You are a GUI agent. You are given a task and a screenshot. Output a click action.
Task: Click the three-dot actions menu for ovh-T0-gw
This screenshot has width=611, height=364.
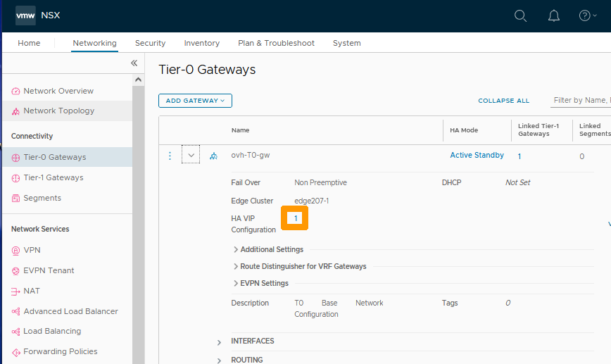(170, 156)
